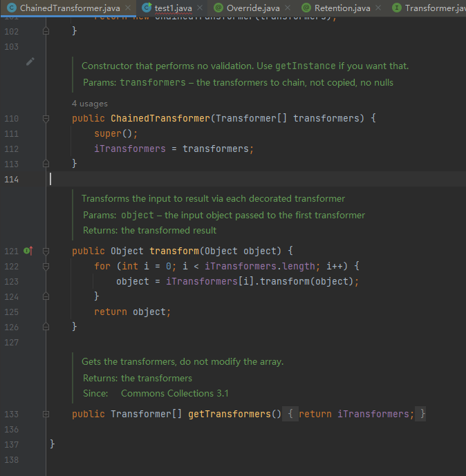The image size is (466, 476).
Task: Click the test1.java tab file icon
Action: [146, 8]
